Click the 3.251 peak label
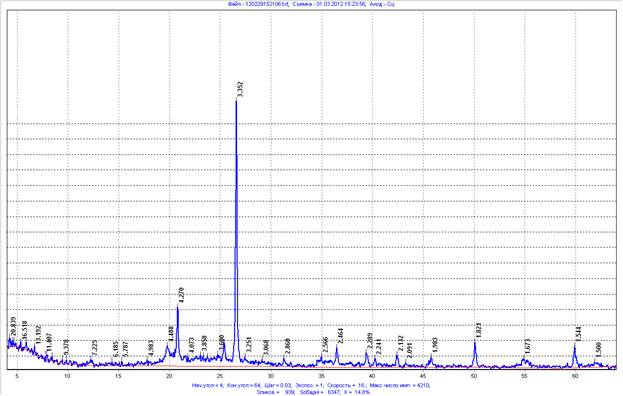The height and width of the screenshot is (396, 623). coord(249,345)
